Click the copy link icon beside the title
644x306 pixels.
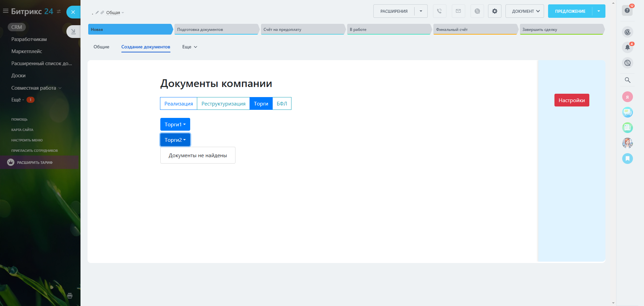[x=102, y=12]
